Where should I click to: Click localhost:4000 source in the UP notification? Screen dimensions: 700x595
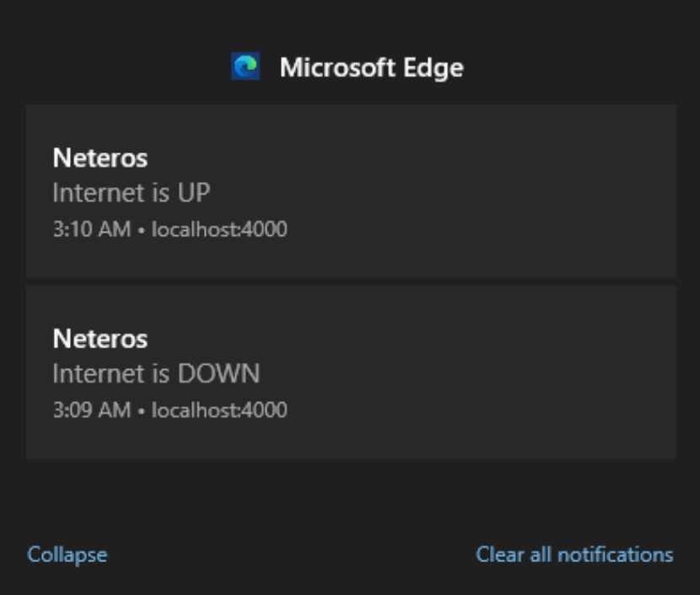coord(219,229)
